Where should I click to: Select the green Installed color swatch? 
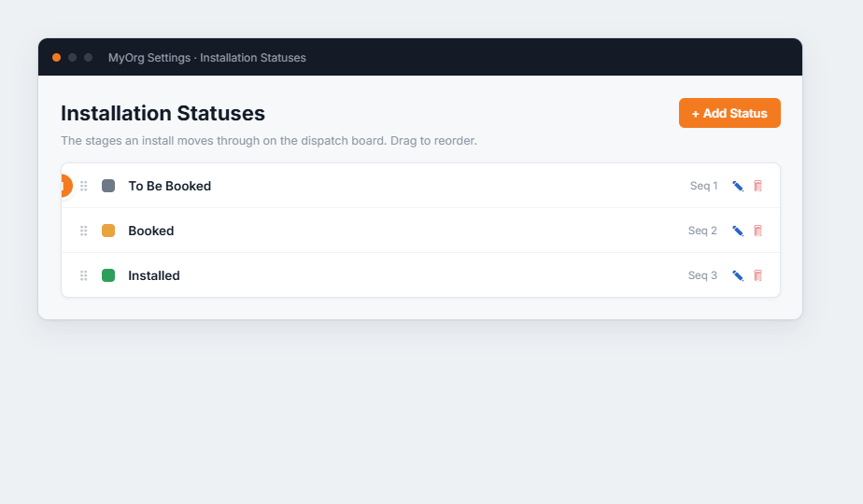click(x=108, y=275)
